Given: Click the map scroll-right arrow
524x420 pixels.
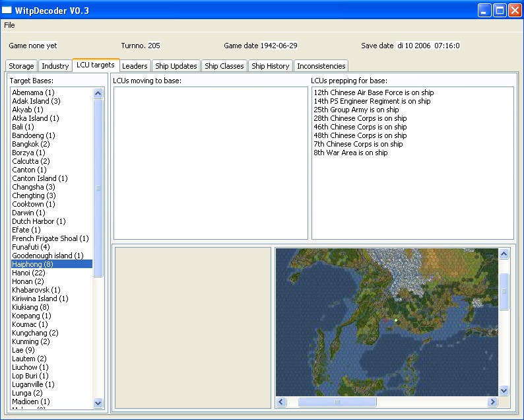Looking at the screenshot, I should click(492, 402).
